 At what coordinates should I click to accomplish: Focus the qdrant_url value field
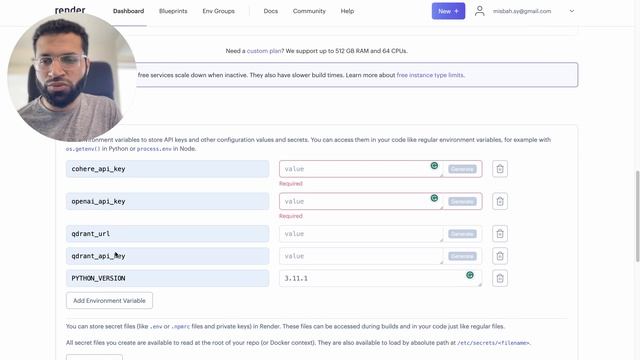click(361, 234)
